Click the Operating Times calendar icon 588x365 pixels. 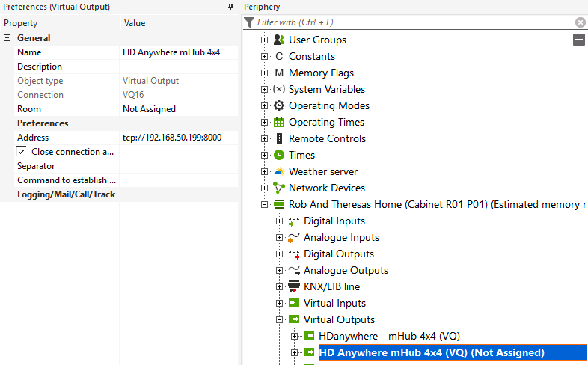pos(279,122)
